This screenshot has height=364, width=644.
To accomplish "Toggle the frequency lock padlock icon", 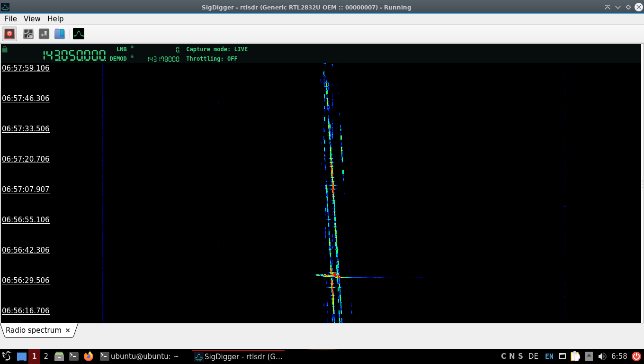I will pos(5,49).
